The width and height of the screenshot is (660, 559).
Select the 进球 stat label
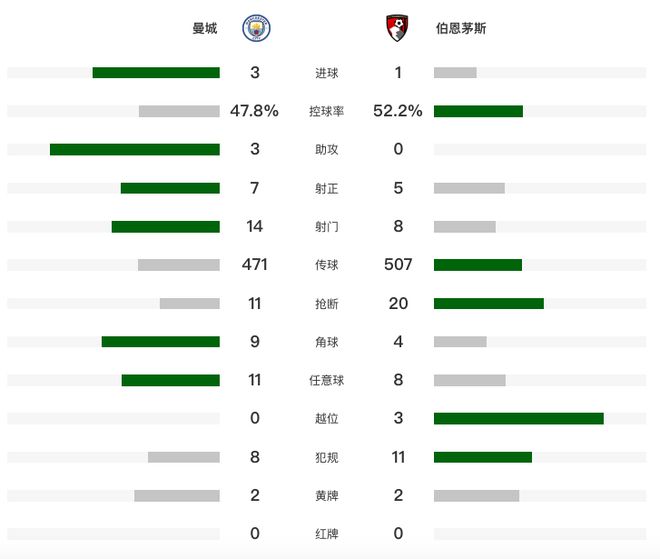[x=326, y=73]
